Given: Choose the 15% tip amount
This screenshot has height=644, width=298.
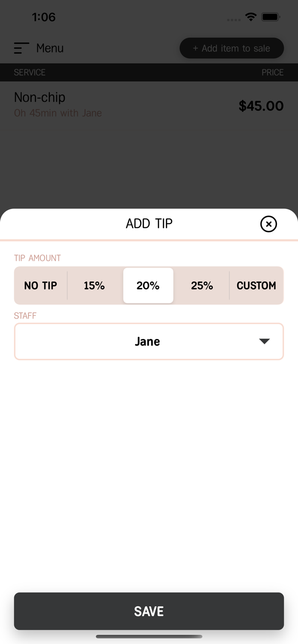Looking at the screenshot, I should coord(94,286).
